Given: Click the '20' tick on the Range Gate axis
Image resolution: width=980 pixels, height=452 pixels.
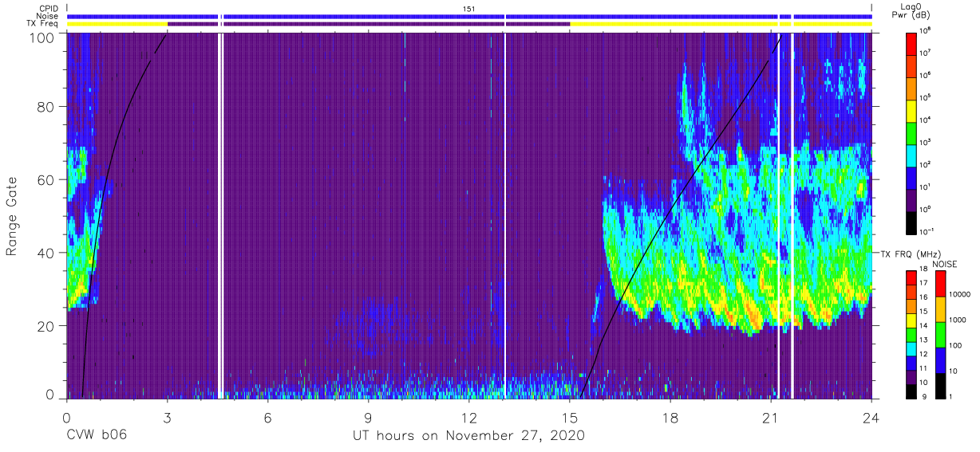Looking at the screenshot, I should click(x=44, y=326).
